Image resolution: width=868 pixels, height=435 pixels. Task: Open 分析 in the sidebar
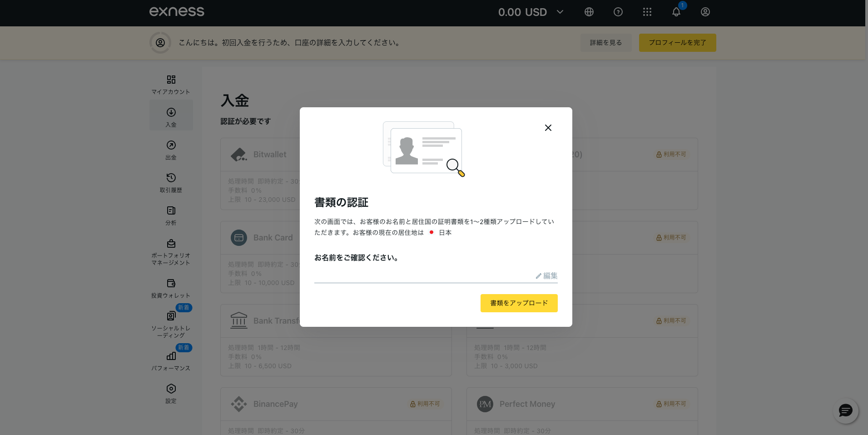click(x=171, y=215)
